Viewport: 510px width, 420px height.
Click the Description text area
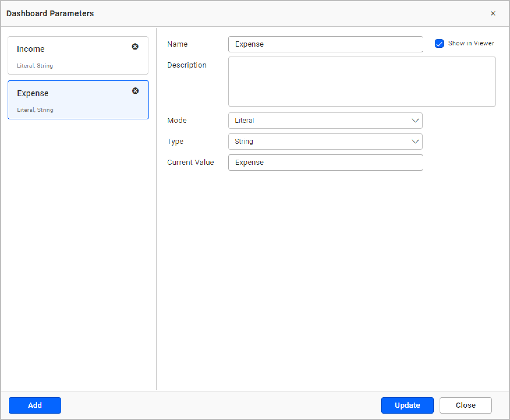pyautogui.click(x=362, y=82)
